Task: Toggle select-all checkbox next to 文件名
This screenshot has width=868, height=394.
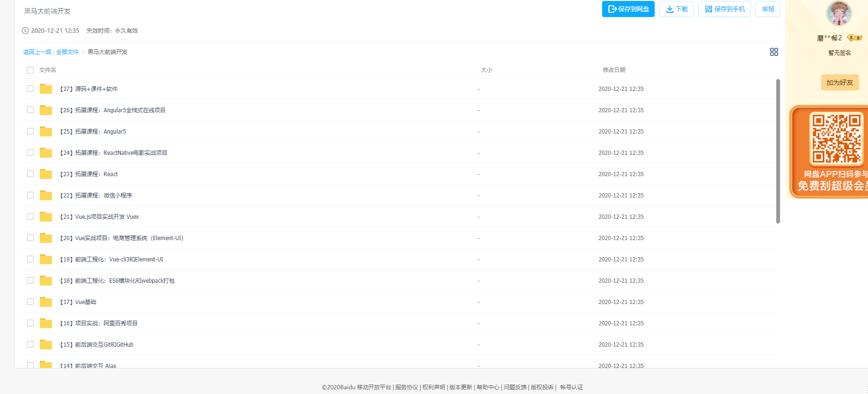Action: 30,70
